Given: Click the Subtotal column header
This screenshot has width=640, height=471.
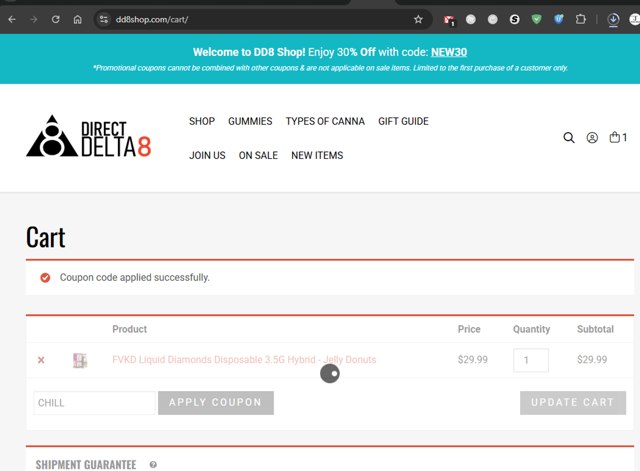Looking at the screenshot, I should [595, 329].
